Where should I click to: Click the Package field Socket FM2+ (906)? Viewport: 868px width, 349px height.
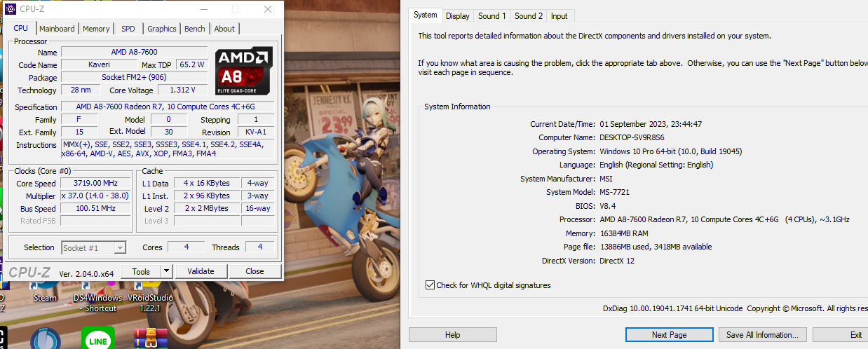tap(134, 77)
